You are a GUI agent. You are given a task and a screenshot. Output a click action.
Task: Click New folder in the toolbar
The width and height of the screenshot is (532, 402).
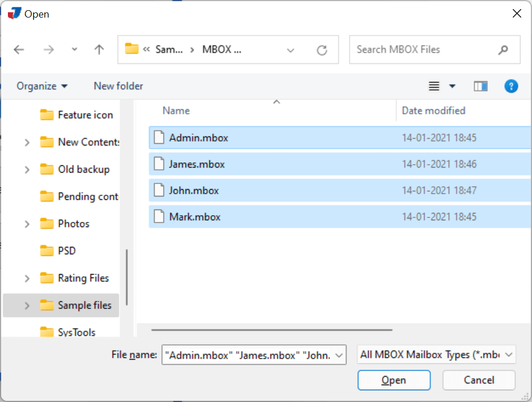click(x=118, y=86)
